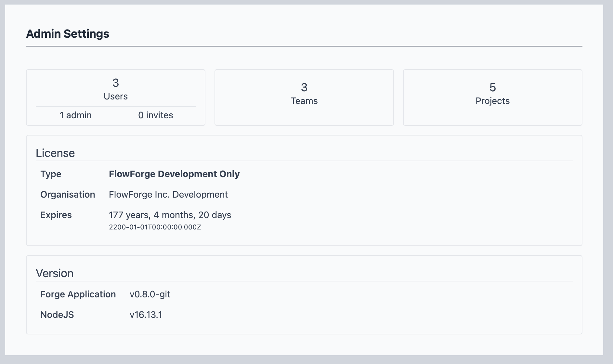
Task: Click the Organisation value text
Action: [x=168, y=194]
